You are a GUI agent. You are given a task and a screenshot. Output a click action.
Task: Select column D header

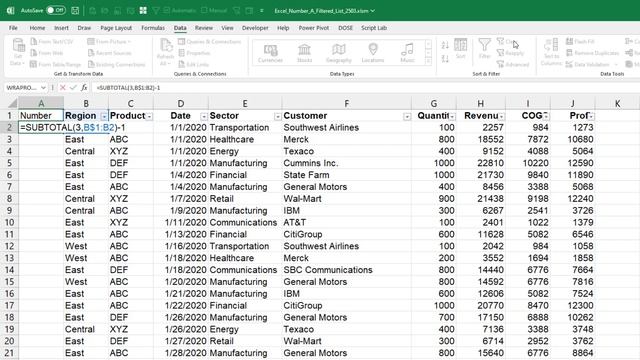point(181,103)
